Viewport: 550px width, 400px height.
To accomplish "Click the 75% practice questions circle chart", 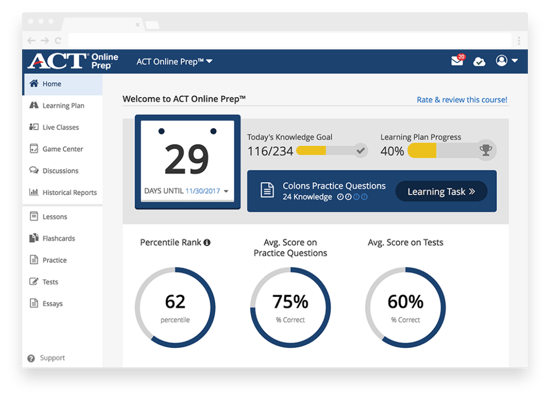I will click(x=290, y=308).
